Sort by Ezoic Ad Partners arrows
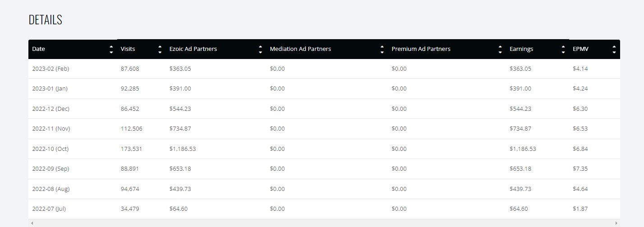644x227 pixels. [x=260, y=49]
